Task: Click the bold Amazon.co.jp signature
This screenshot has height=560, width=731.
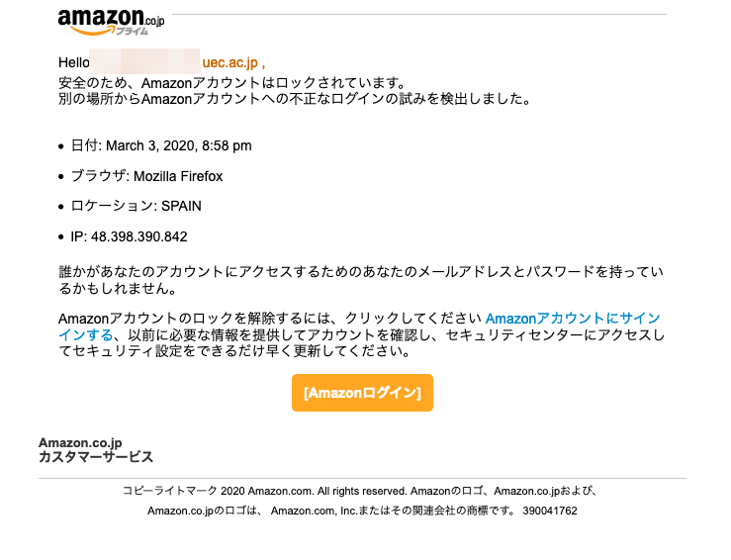Action: 80,442
